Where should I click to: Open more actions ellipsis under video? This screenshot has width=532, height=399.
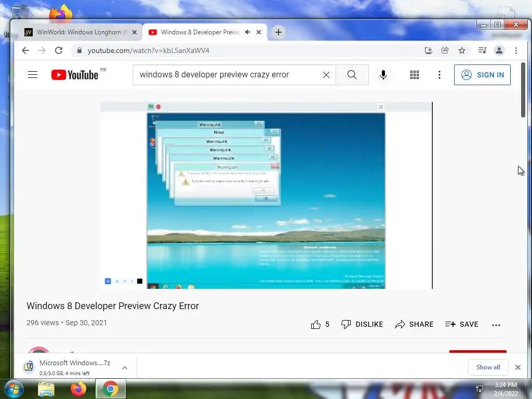pos(496,325)
